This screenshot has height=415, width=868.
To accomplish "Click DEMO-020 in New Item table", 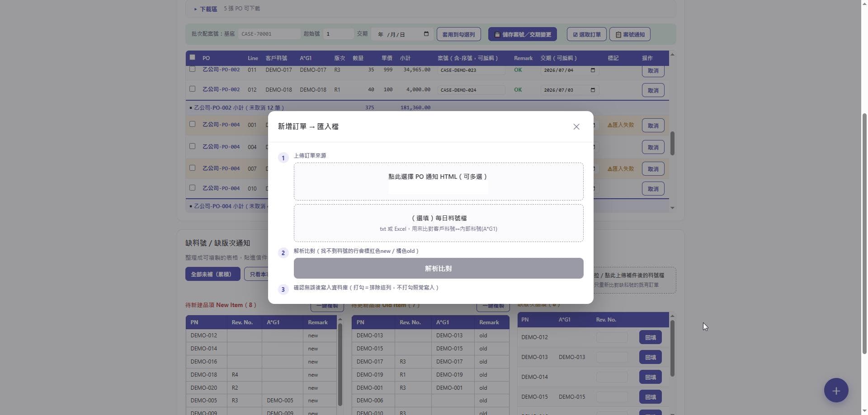I will pos(204,388).
